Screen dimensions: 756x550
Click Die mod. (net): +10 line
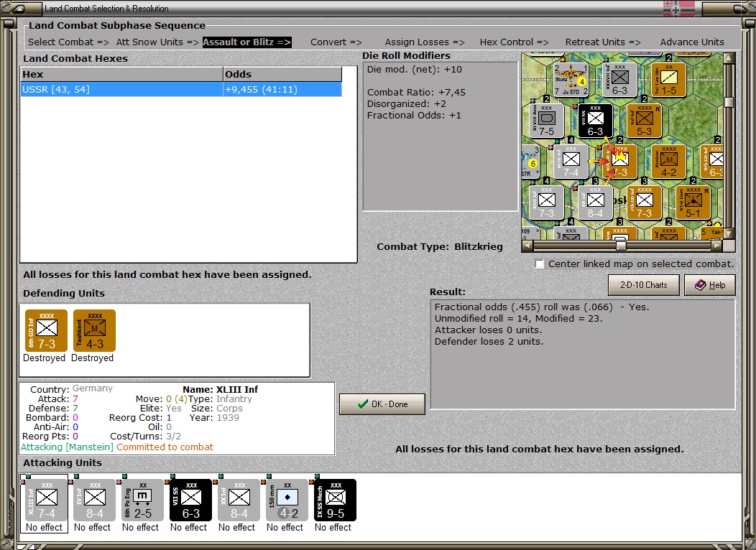[414, 70]
